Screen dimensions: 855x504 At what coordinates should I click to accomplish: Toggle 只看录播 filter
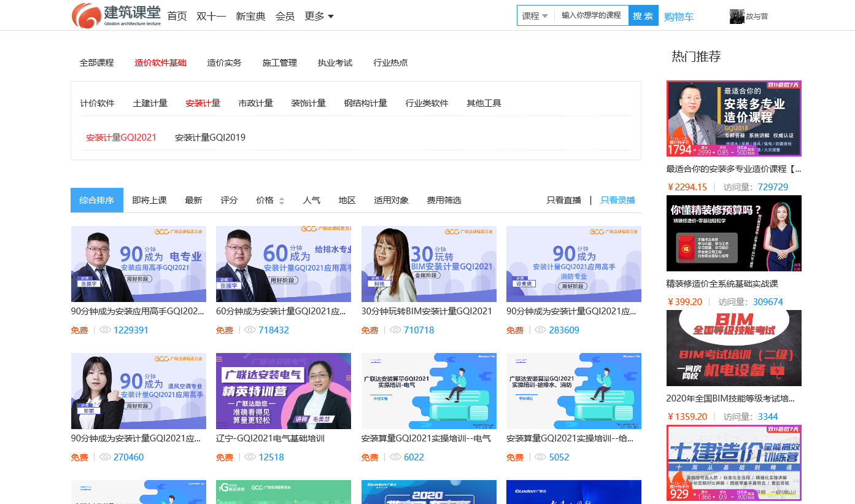(x=617, y=200)
